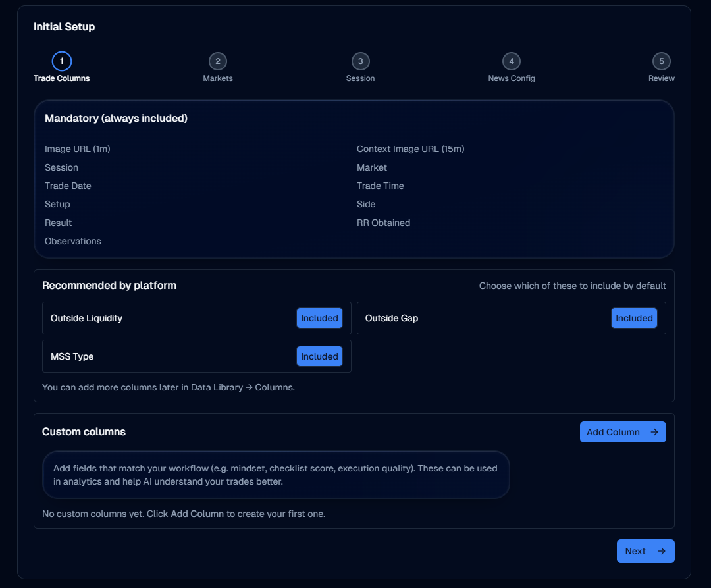Click the 'Setup' field text
Image resolution: width=711 pixels, height=588 pixels.
(x=57, y=205)
